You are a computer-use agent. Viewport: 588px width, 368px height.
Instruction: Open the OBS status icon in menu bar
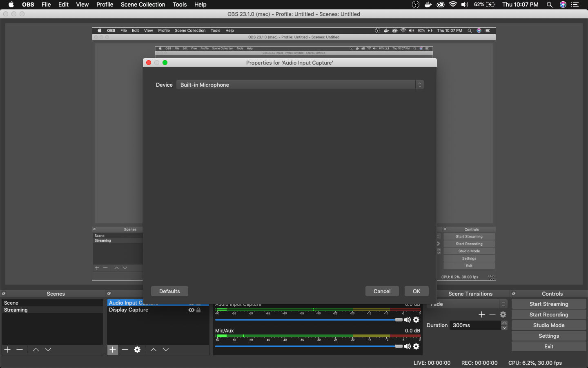click(416, 4)
